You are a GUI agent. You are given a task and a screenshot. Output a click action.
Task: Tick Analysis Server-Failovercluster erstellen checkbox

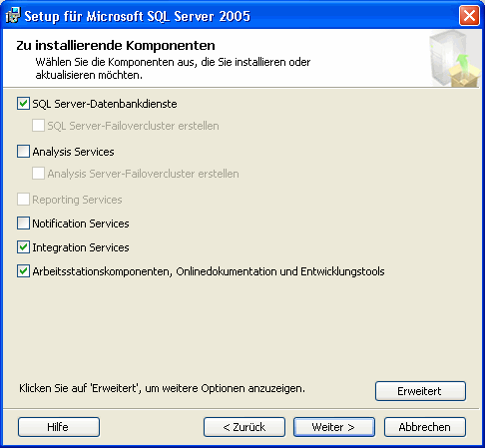tap(38, 174)
